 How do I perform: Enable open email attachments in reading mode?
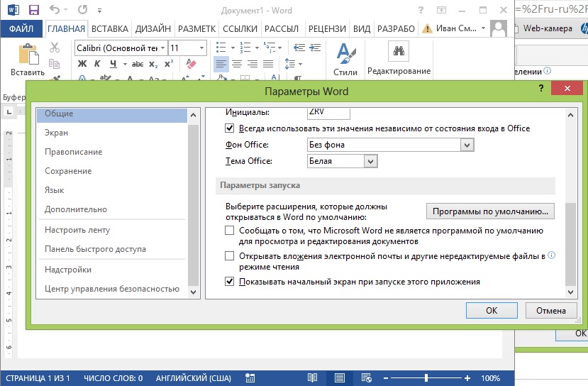click(x=230, y=256)
